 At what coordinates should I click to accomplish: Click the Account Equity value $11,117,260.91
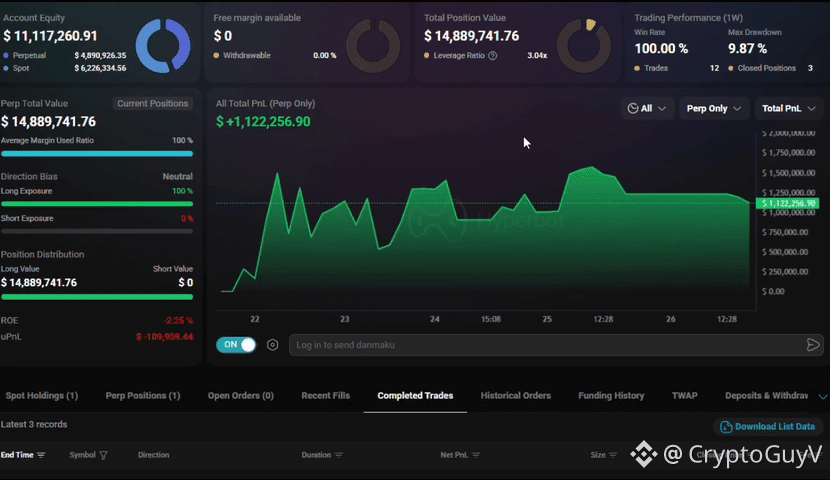[50, 36]
